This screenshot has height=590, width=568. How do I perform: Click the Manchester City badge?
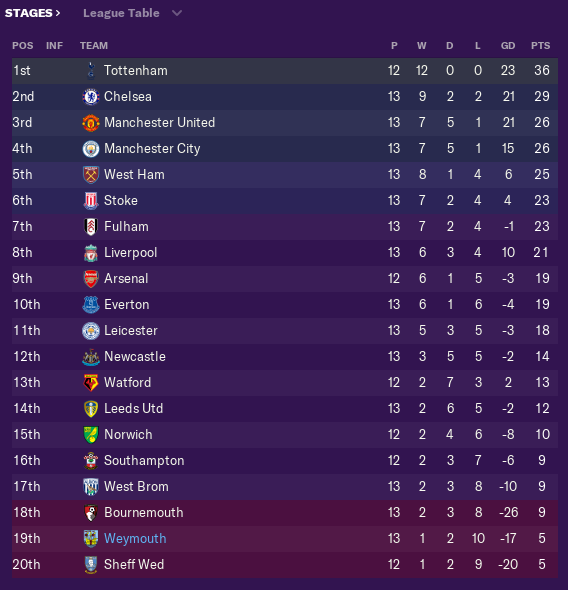tap(91, 149)
